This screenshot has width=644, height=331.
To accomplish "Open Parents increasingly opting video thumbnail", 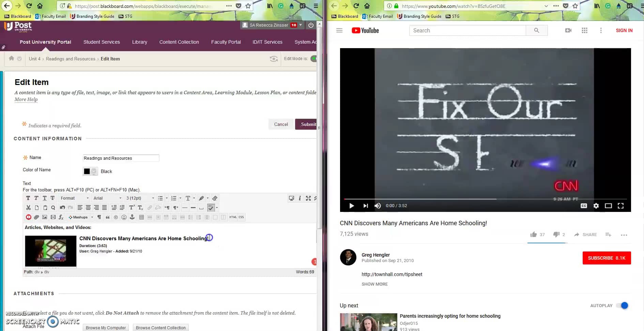I will pyautogui.click(x=368, y=322).
